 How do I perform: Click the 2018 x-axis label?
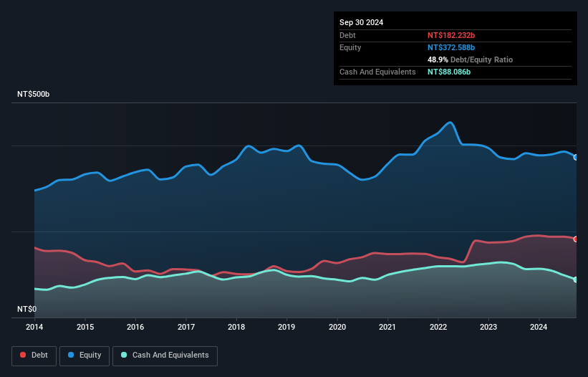[236, 327]
